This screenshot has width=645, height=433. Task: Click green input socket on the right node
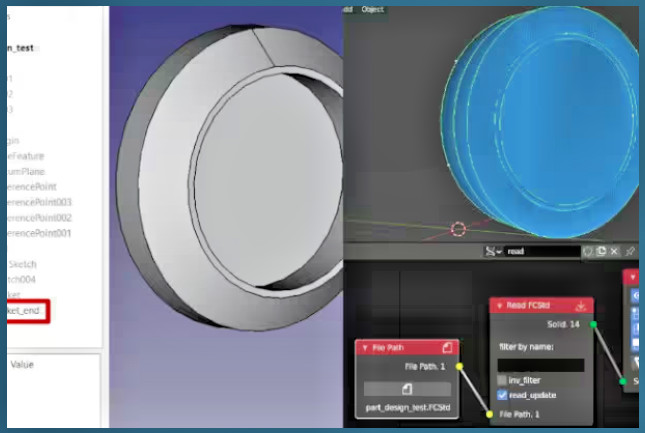pyautogui.click(x=623, y=382)
